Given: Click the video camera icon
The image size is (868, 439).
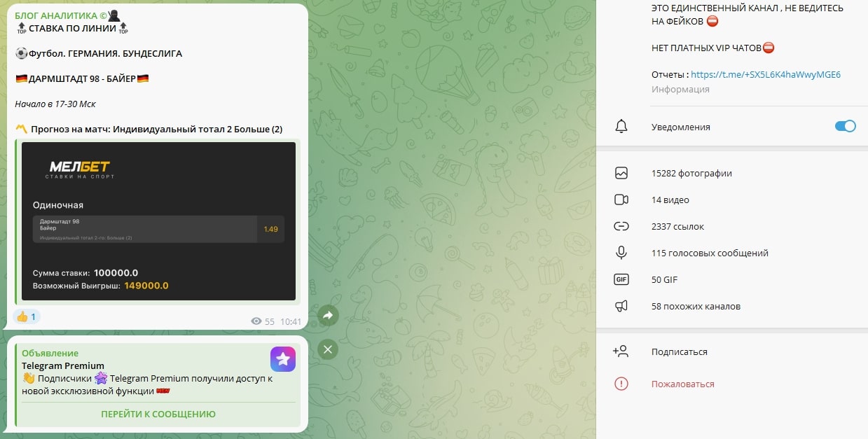Looking at the screenshot, I should (621, 200).
